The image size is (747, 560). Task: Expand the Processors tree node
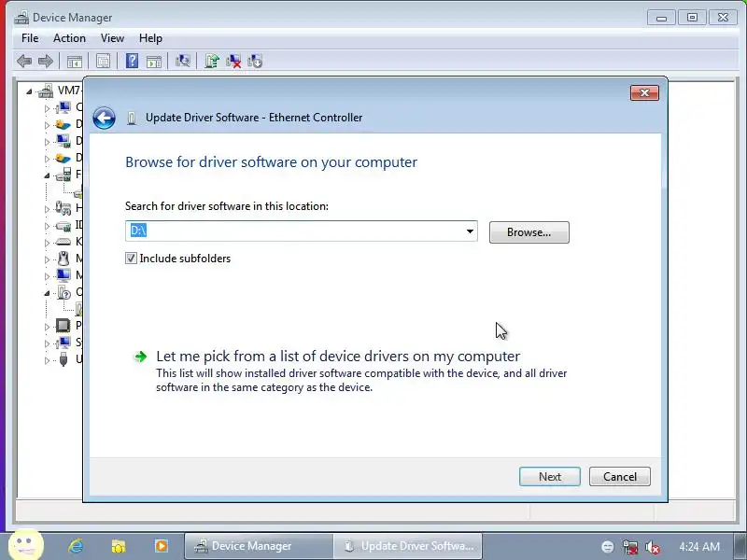(x=47, y=327)
